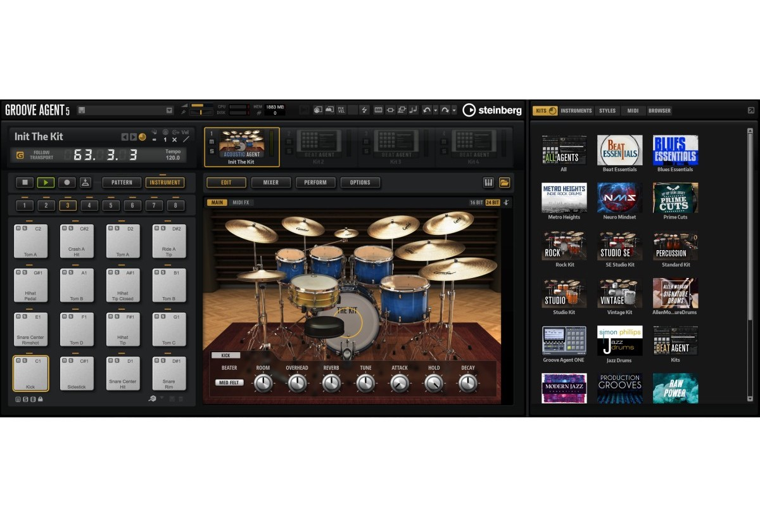Screen dimensions: 760x532
Task: Open the undo history dropdown
Action: pos(436,110)
